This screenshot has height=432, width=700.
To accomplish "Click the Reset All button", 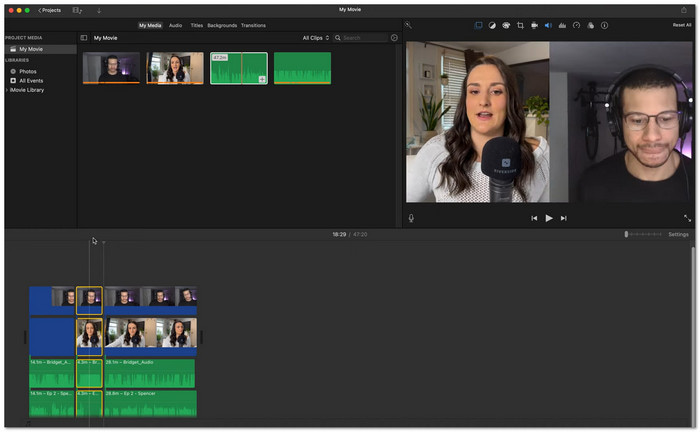I will [x=682, y=25].
